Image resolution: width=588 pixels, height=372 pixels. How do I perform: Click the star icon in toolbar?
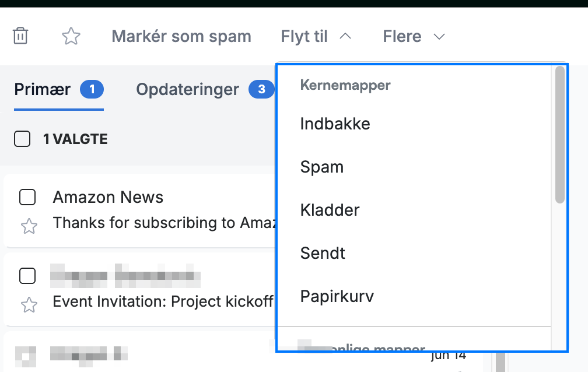point(71,36)
